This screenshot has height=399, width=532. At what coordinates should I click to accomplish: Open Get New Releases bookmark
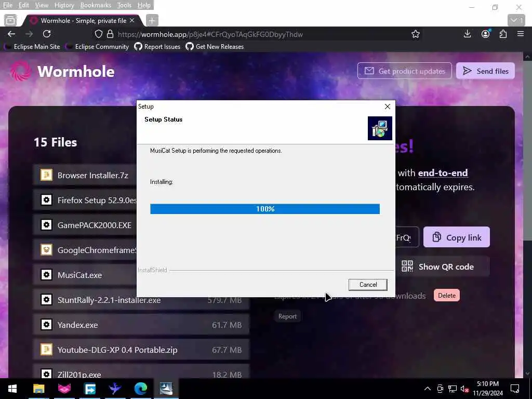(215, 47)
